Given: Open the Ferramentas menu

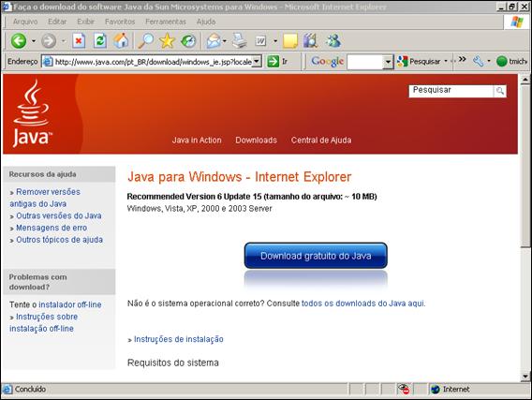Looking at the screenshot, I should (166, 22).
